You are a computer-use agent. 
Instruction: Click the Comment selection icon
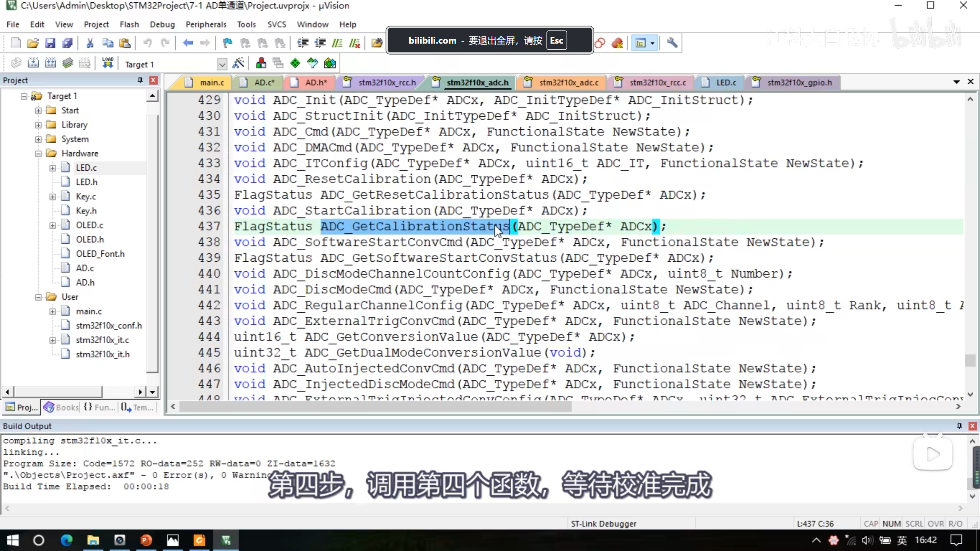click(337, 43)
